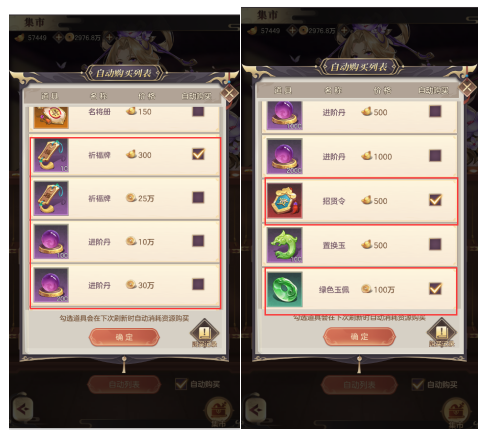Tap the 祈福牌 icon priced 25万 coins
The height and width of the screenshot is (439, 483).
51,198
